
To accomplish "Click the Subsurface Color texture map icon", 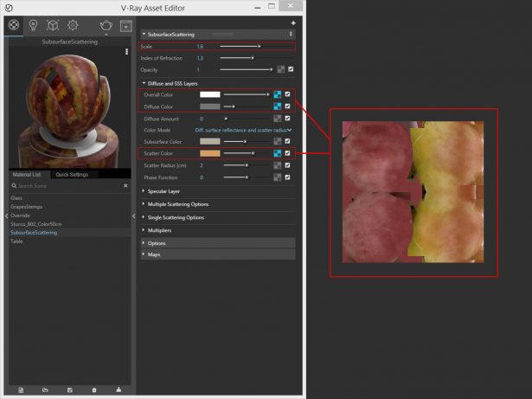I will pyautogui.click(x=277, y=141).
